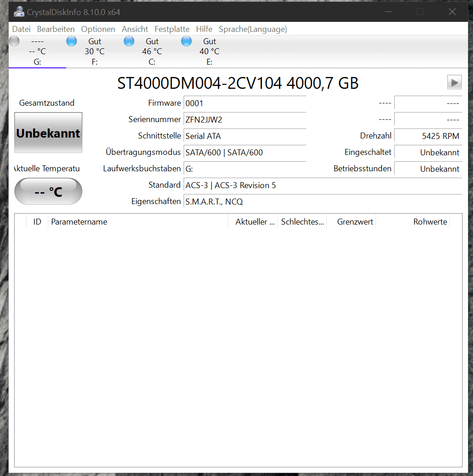The height and width of the screenshot is (476, 473).
Task: Click the Rohwerte column header
Action: coord(413,222)
